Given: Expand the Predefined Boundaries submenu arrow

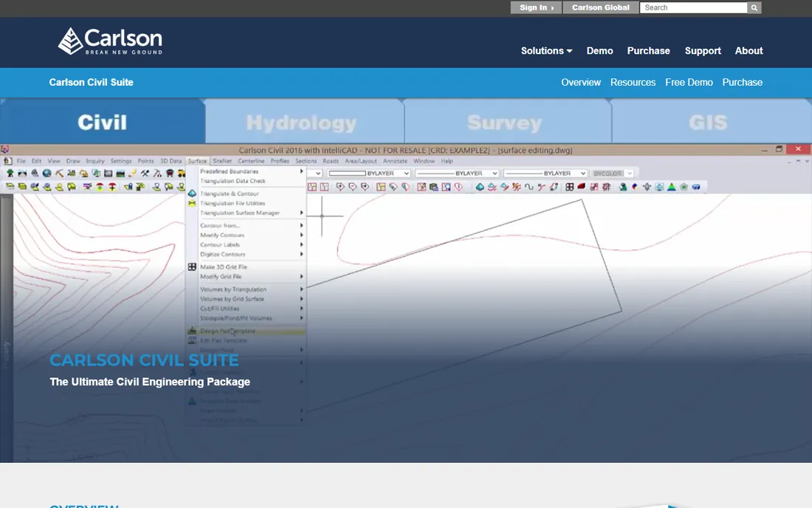Looking at the screenshot, I should [301, 171].
